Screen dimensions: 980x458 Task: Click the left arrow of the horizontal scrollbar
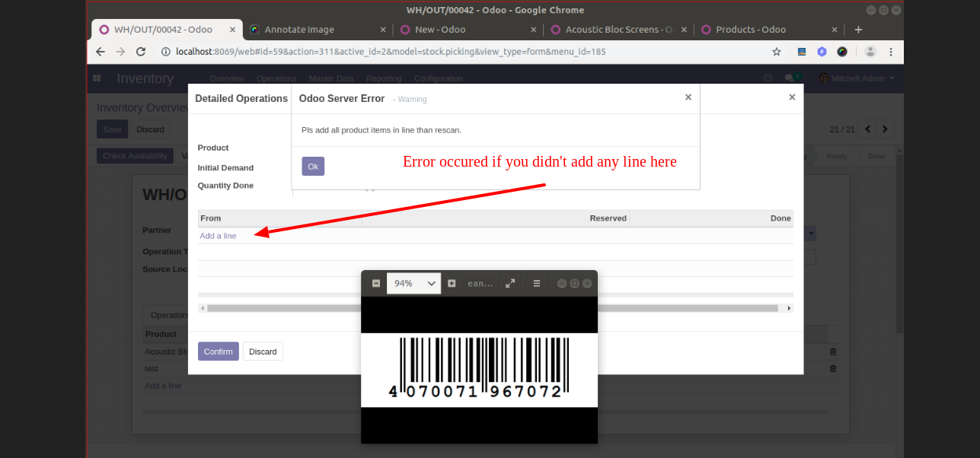(x=202, y=308)
